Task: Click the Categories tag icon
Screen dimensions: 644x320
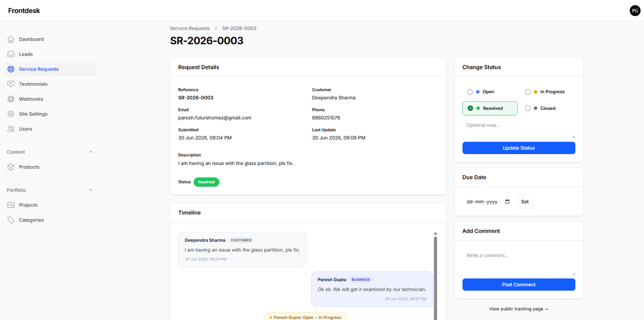Action: 11,220
